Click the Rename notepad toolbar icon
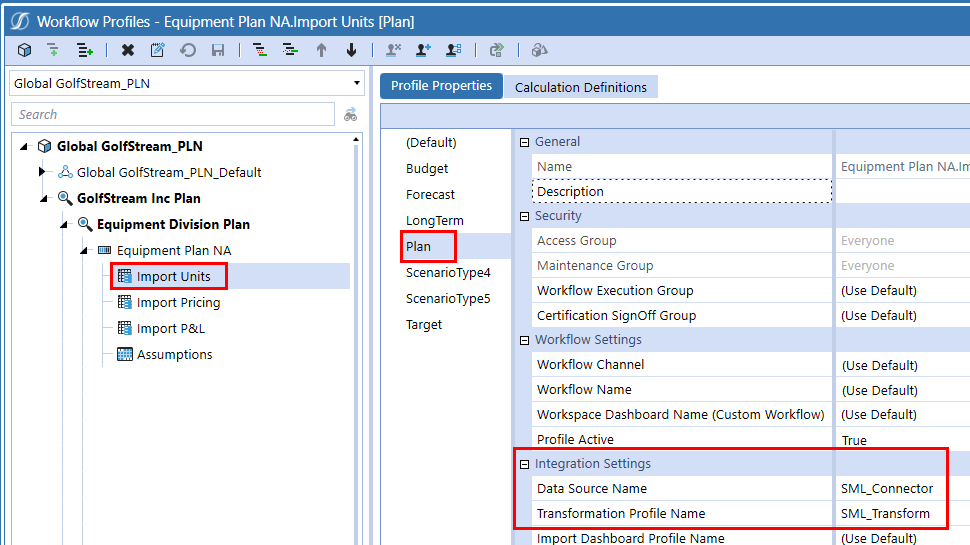 pos(158,50)
